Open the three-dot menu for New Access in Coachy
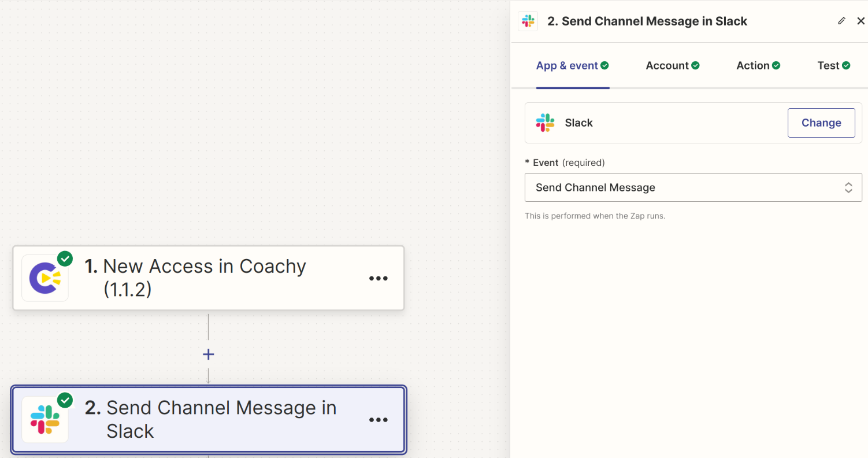 [379, 278]
